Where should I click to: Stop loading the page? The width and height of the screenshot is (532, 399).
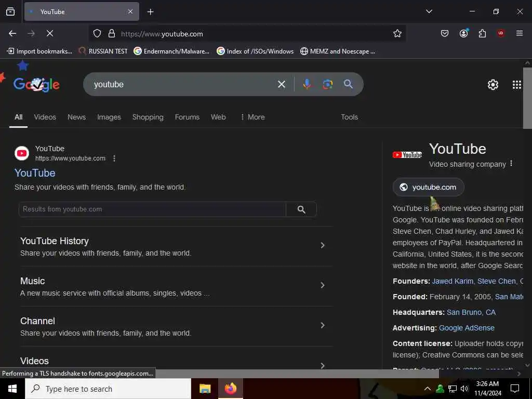tap(50, 33)
